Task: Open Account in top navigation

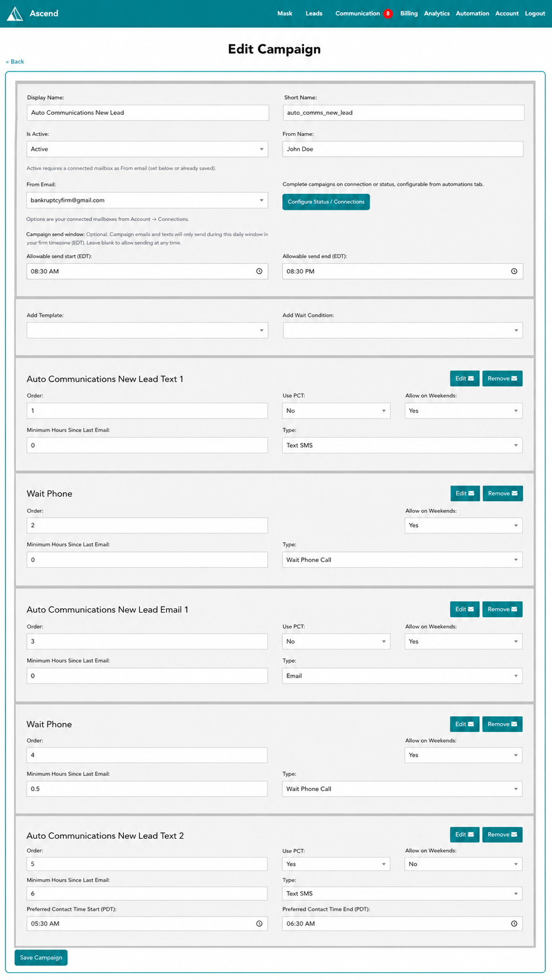Action: (507, 13)
